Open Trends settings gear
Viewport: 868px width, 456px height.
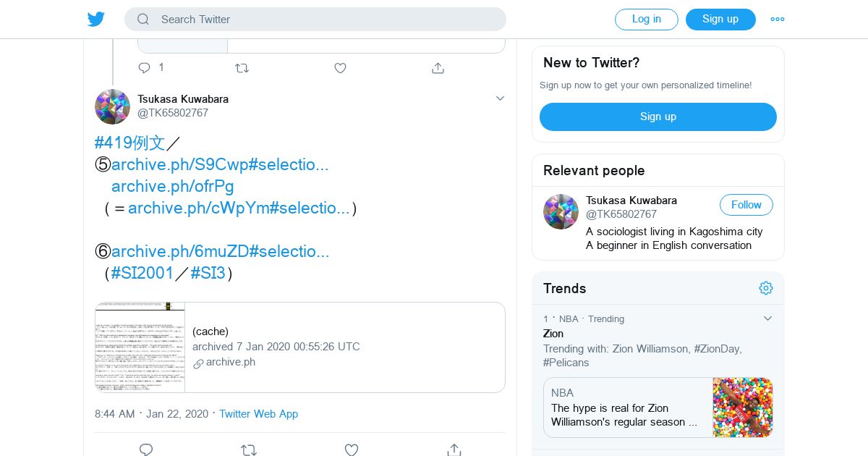coord(766,288)
